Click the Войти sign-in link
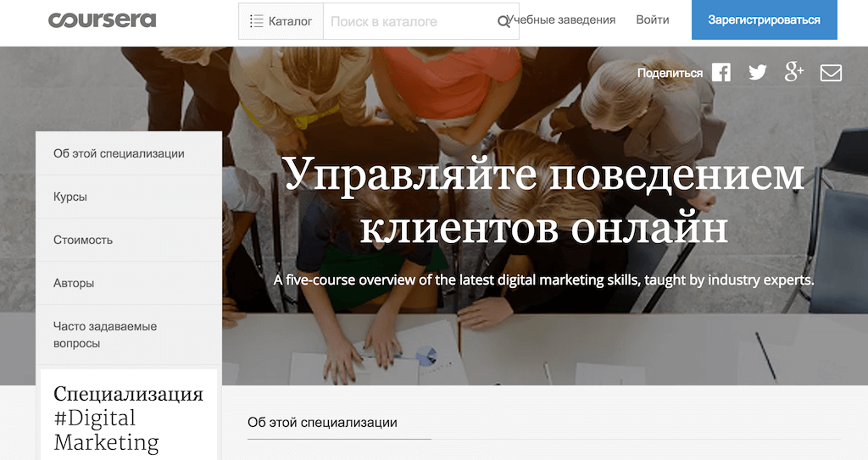The height and width of the screenshot is (460, 868). click(652, 19)
